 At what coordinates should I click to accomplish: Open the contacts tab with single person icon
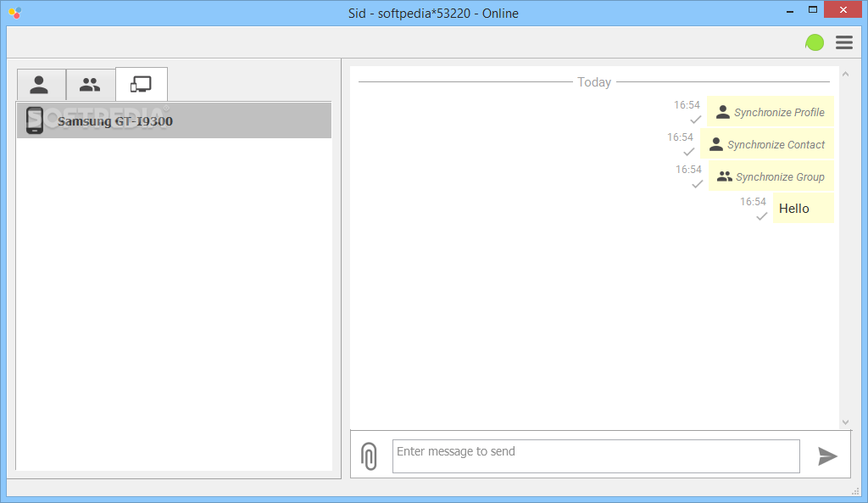click(x=42, y=85)
